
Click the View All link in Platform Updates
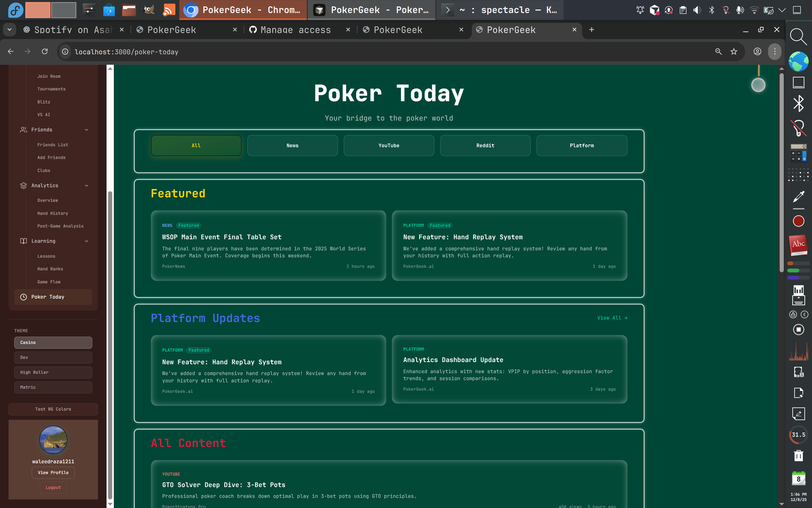tap(612, 318)
